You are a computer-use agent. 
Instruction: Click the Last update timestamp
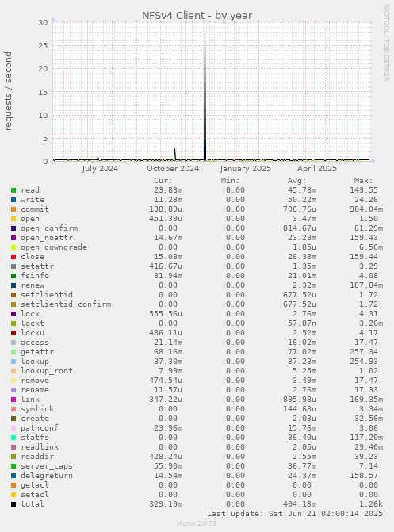coord(295,514)
